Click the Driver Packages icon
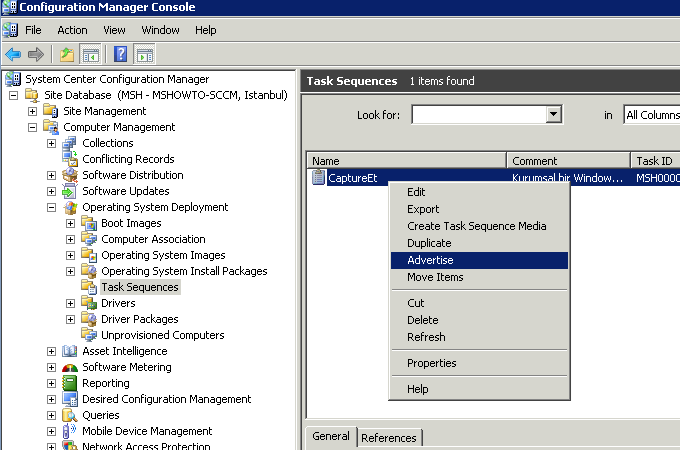The height and width of the screenshot is (450, 680). [x=89, y=319]
